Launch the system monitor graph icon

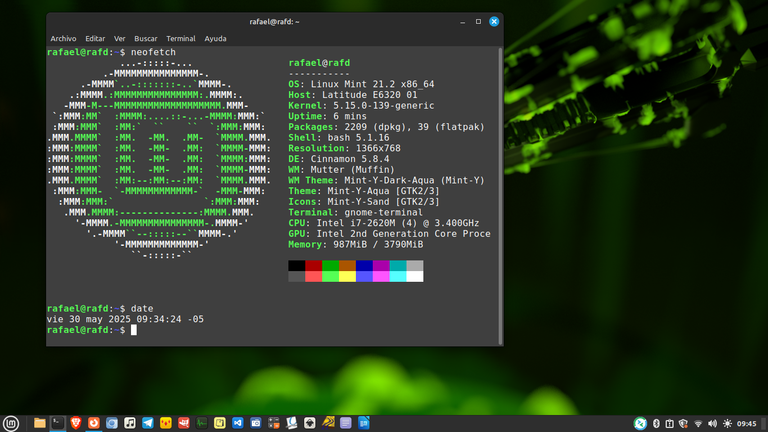pyautogui.click(x=202, y=423)
